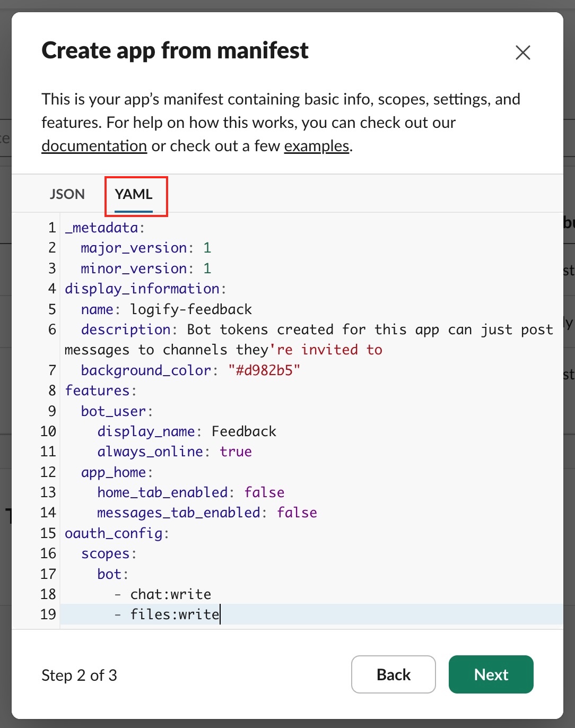
Task: Click the messages_tab_enabled false value
Action: [297, 513]
